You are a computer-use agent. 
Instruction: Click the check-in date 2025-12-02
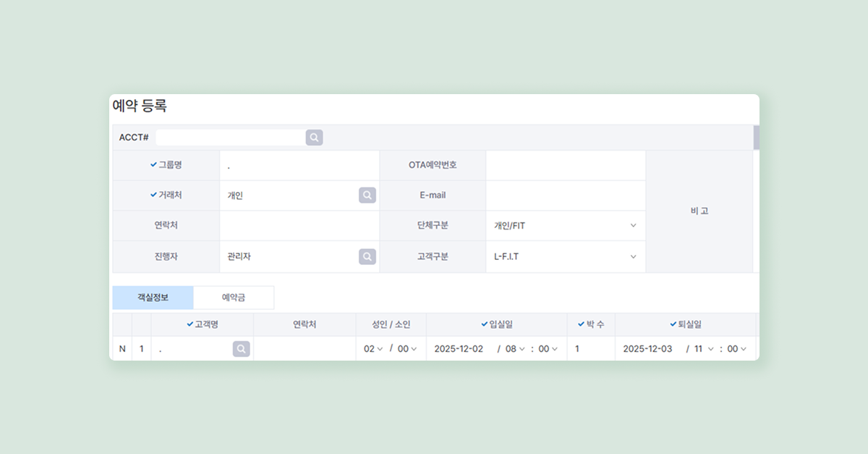click(459, 349)
